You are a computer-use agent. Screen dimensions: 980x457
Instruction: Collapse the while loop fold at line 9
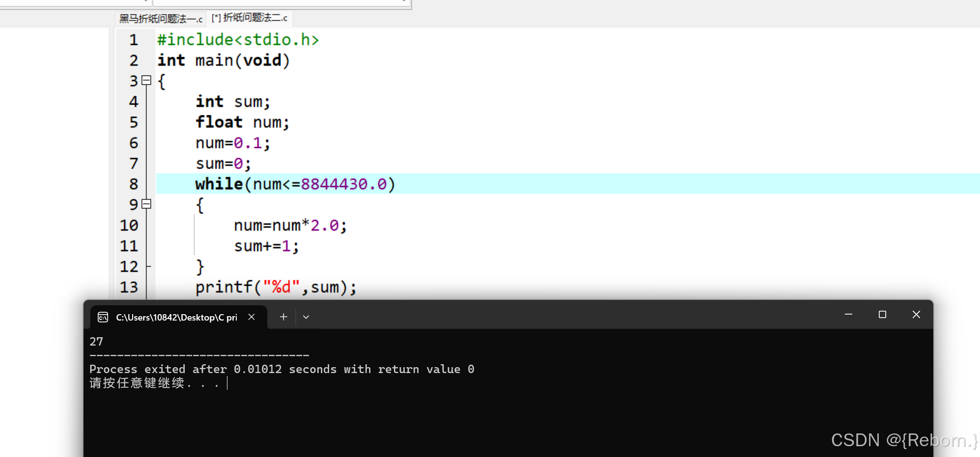point(146,204)
